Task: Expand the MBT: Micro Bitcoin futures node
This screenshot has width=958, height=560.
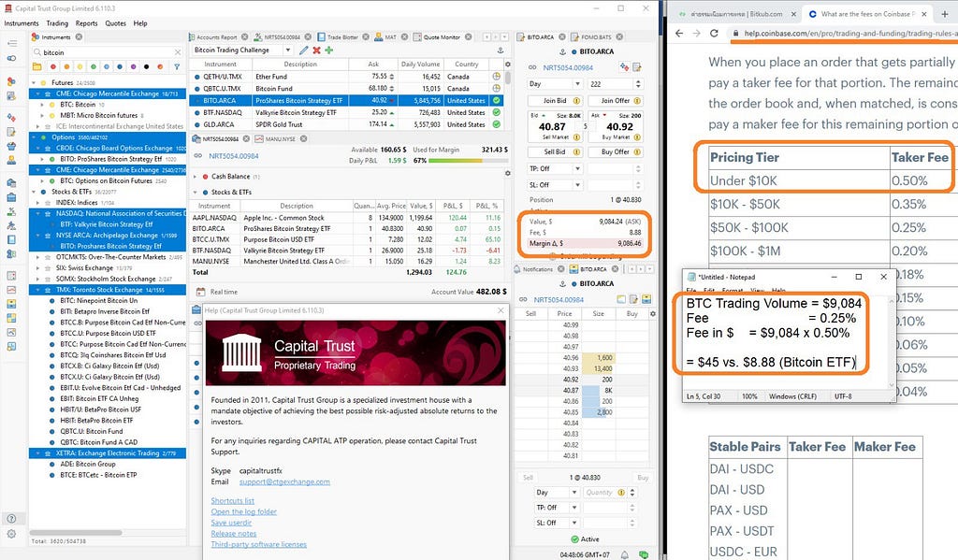Action: tap(42, 115)
